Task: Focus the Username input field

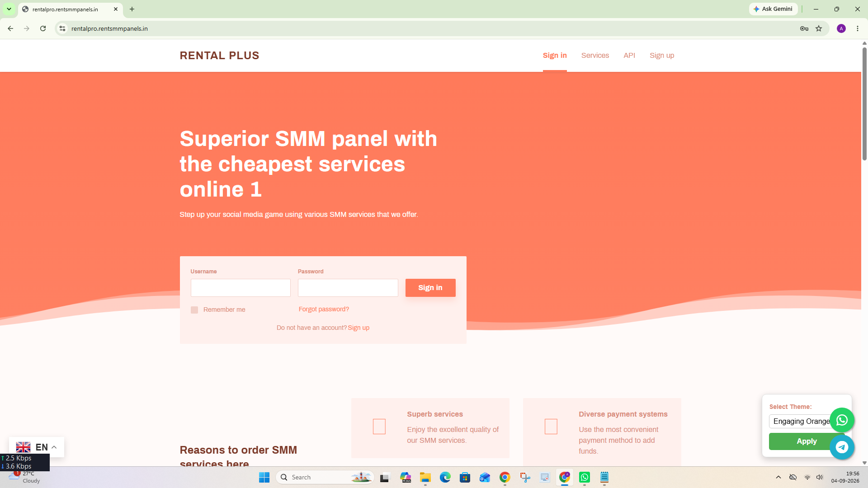Action: 241,288
